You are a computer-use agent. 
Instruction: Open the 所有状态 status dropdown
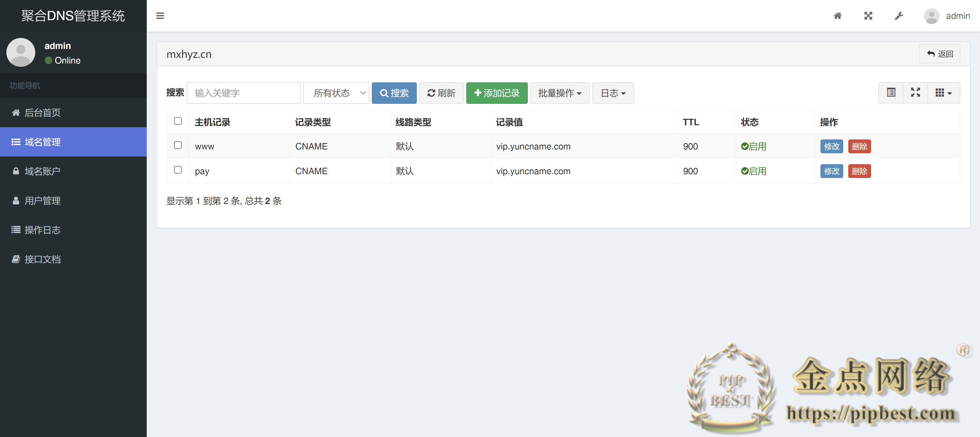pos(336,93)
